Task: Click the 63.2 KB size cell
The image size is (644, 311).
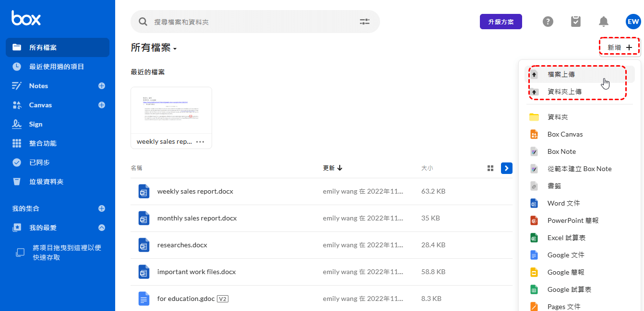Action: click(433, 191)
